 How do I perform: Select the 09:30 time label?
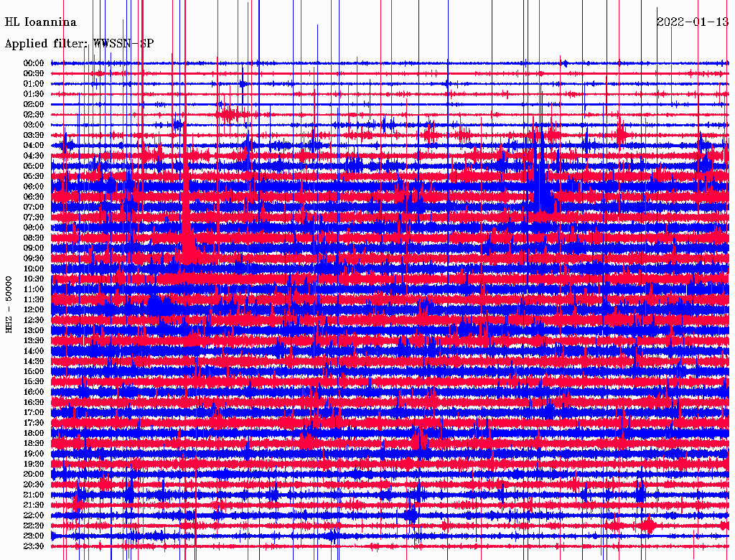click(34, 259)
